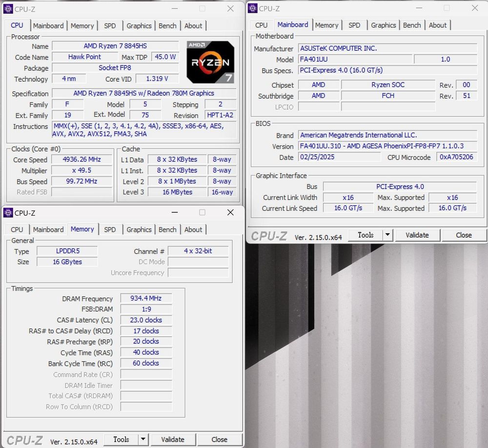Viewport: 488px width, 448px height.
Task: Select CPU tab in the CPU window
Action: tap(17, 25)
